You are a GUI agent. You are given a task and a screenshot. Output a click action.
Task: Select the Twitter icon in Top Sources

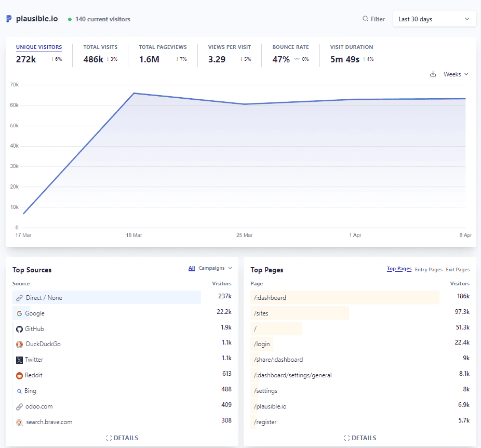point(19,360)
